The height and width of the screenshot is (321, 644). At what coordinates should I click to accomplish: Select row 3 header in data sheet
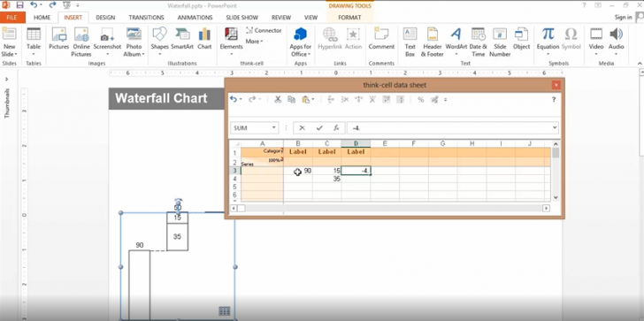pyautogui.click(x=235, y=171)
